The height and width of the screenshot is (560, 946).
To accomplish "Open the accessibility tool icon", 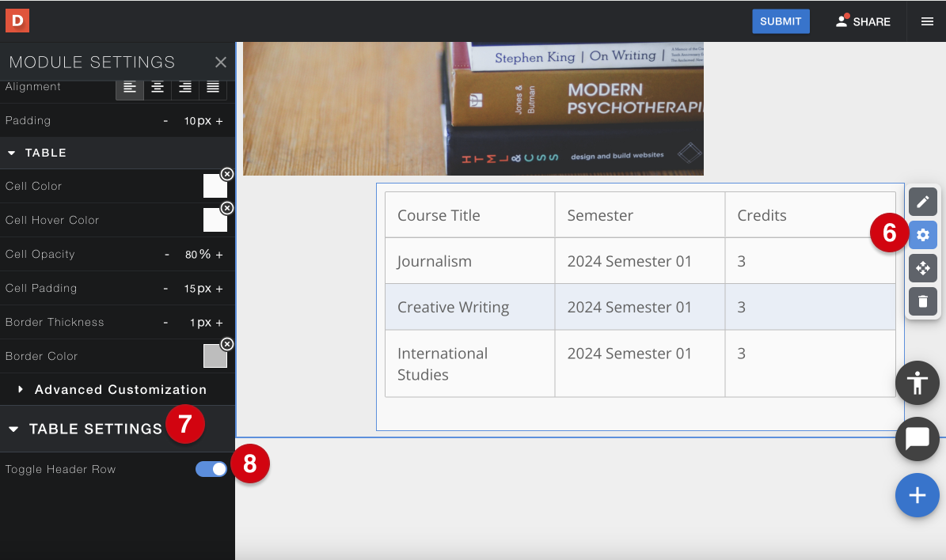I will pyautogui.click(x=917, y=383).
